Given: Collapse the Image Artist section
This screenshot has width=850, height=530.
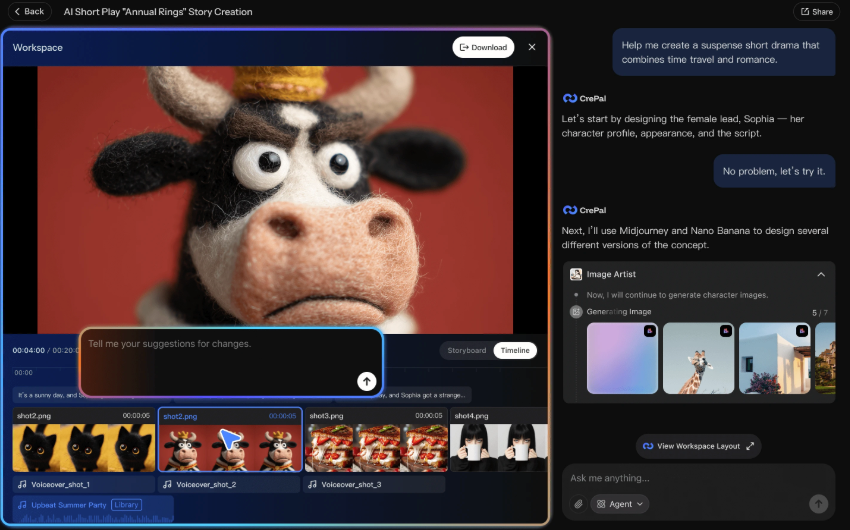Looking at the screenshot, I should click(821, 274).
